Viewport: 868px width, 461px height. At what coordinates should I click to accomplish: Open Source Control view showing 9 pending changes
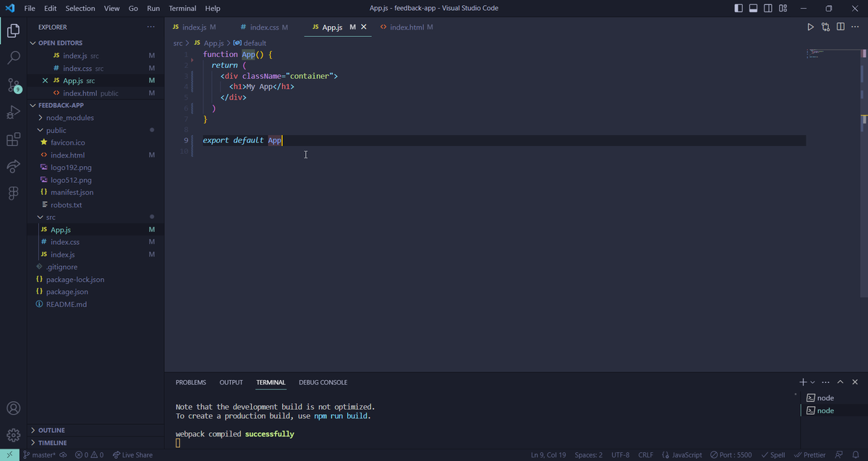[13, 86]
